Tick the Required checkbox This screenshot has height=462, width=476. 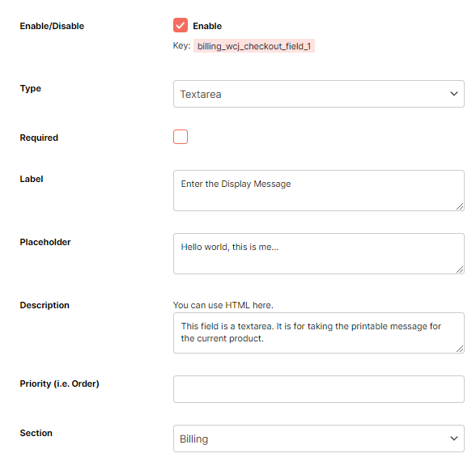tap(181, 137)
